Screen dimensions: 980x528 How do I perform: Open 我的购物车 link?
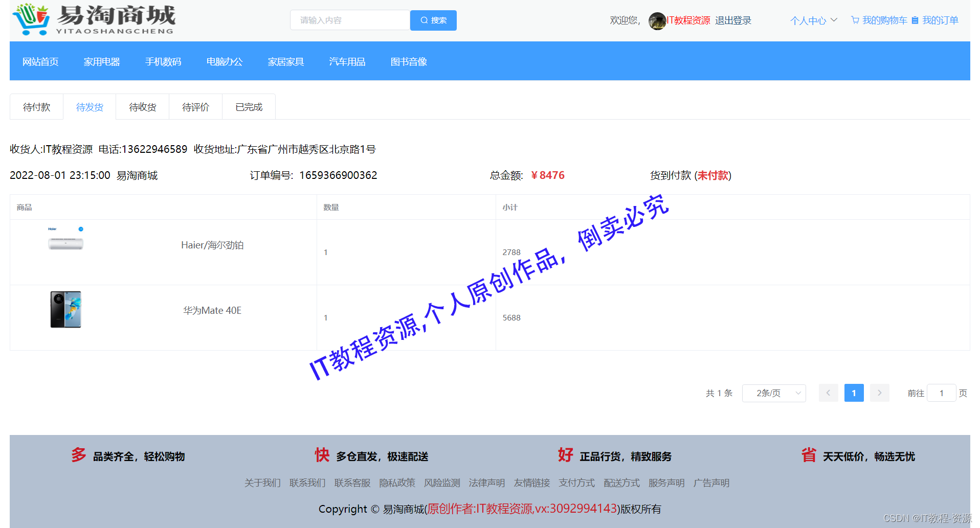[x=884, y=20]
